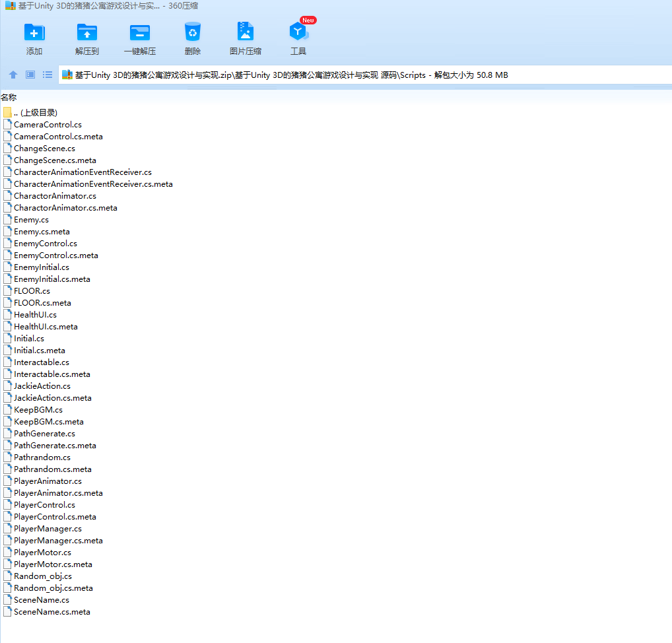
Task: Click the file icon beside JackieAction.cs
Action: [7, 386]
